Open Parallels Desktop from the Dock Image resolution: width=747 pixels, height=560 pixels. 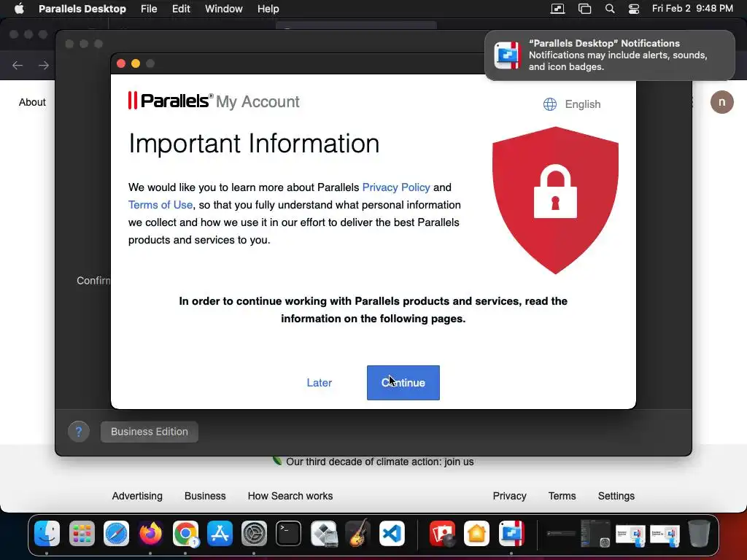point(511,533)
